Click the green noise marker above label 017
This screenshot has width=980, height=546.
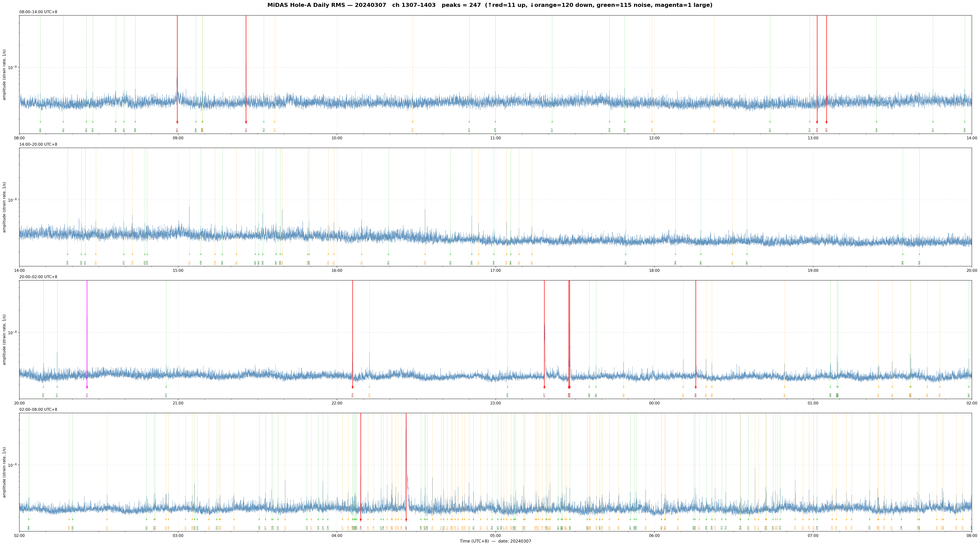(552, 122)
